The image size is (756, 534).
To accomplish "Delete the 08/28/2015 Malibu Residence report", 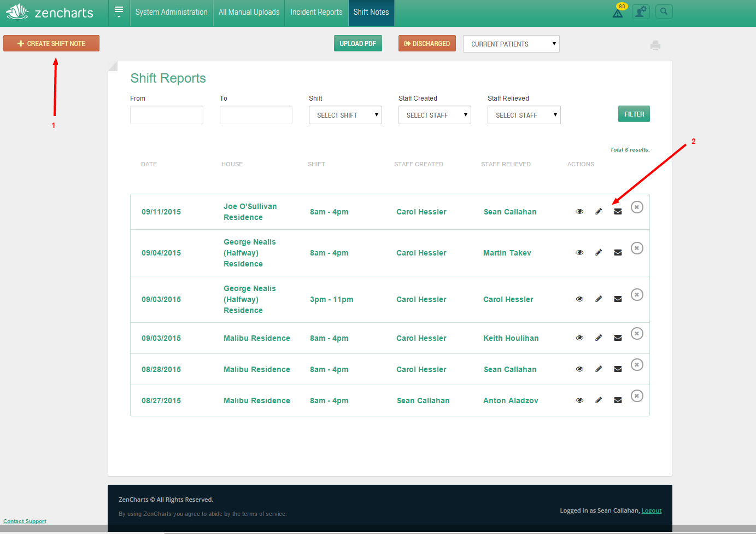I will tap(637, 365).
